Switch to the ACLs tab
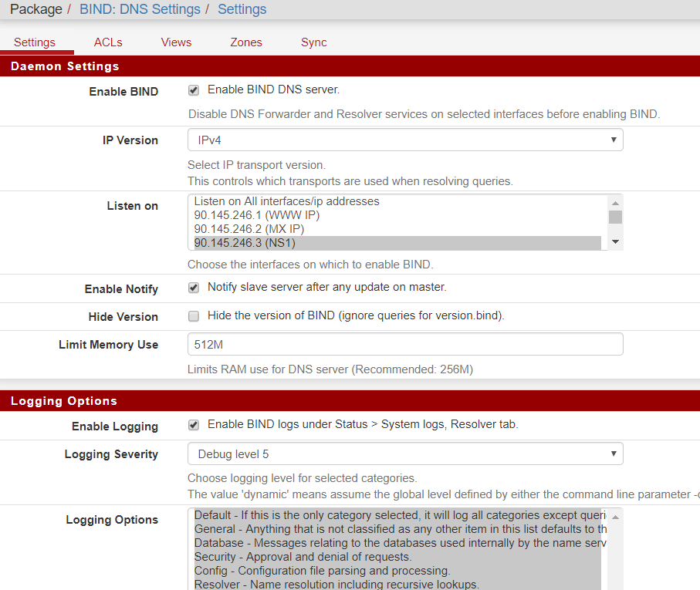 pyautogui.click(x=108, y=42)
